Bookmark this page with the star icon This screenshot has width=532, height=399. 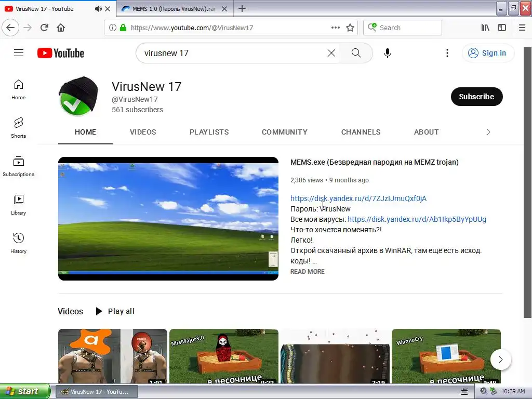350,28
